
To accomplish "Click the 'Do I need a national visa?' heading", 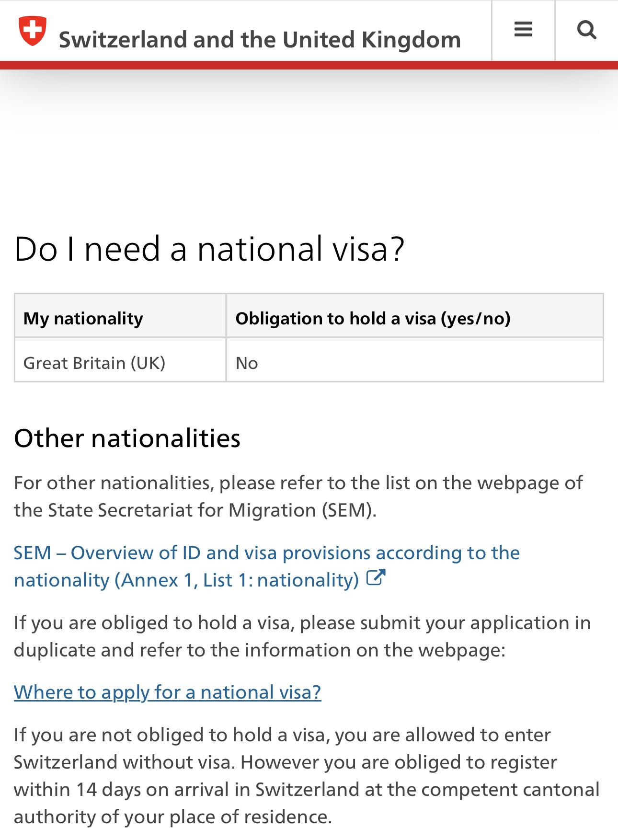I will pos(209,249).
